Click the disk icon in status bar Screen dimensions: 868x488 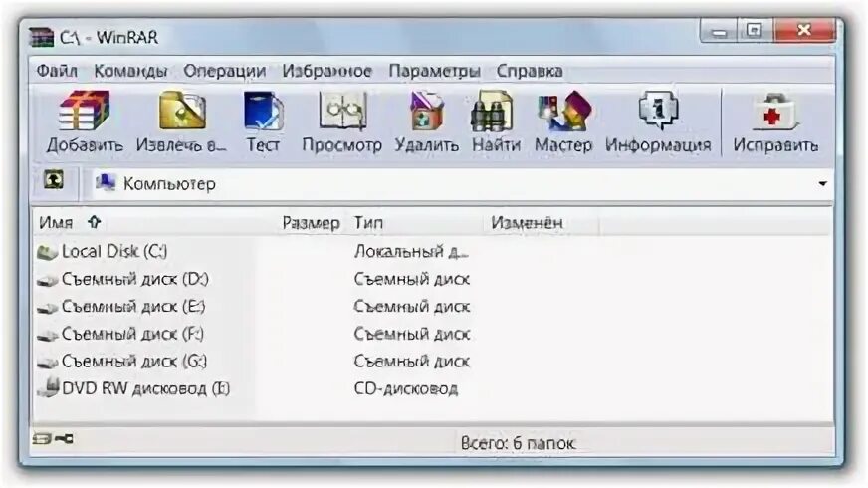pyautogui.click(x=42, y=438)
